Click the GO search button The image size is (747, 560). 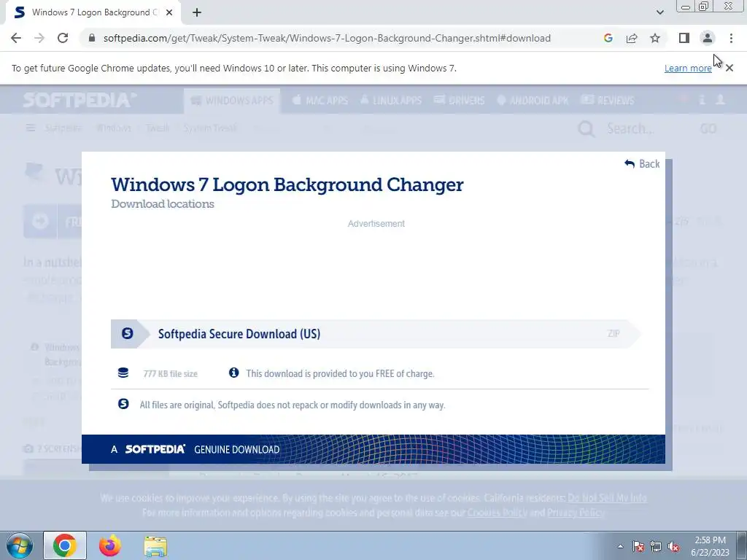coord(708,128)
